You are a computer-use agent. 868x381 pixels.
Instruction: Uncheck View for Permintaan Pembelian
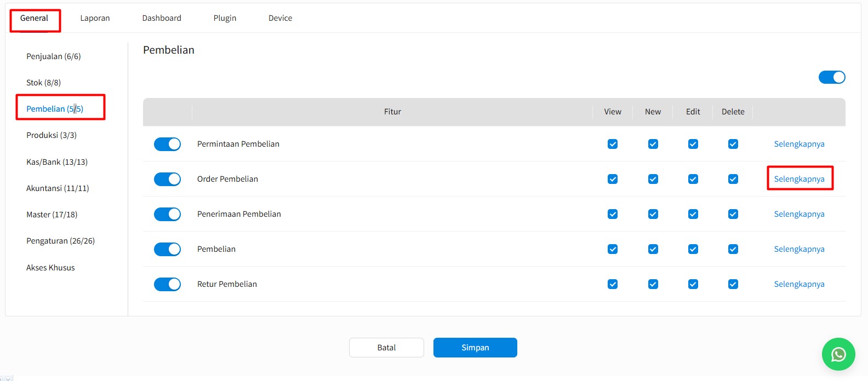(x=613, y=144)
